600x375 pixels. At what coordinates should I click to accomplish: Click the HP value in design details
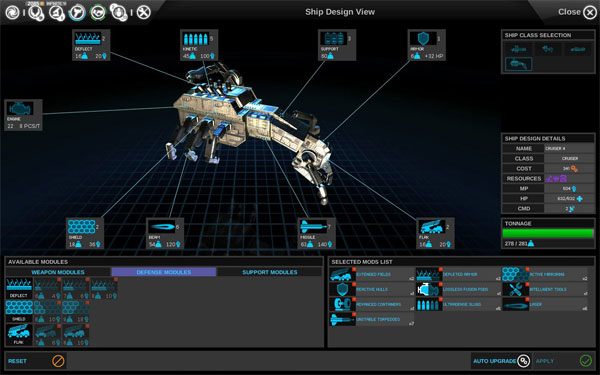569,199
